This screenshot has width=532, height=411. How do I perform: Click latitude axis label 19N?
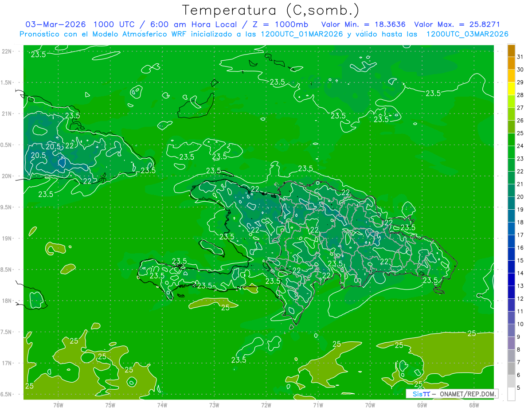point(7,238)
